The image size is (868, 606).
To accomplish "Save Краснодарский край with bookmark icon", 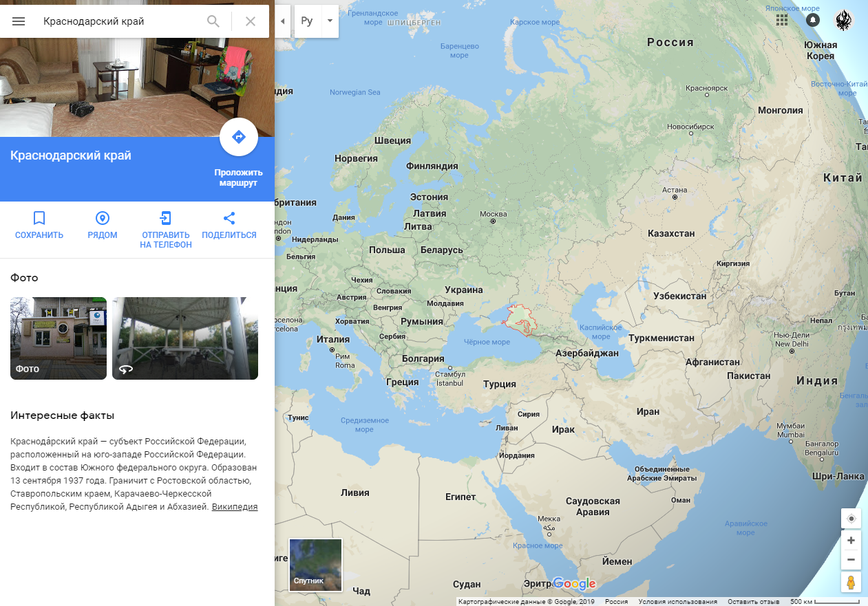I will click(39, 225).
